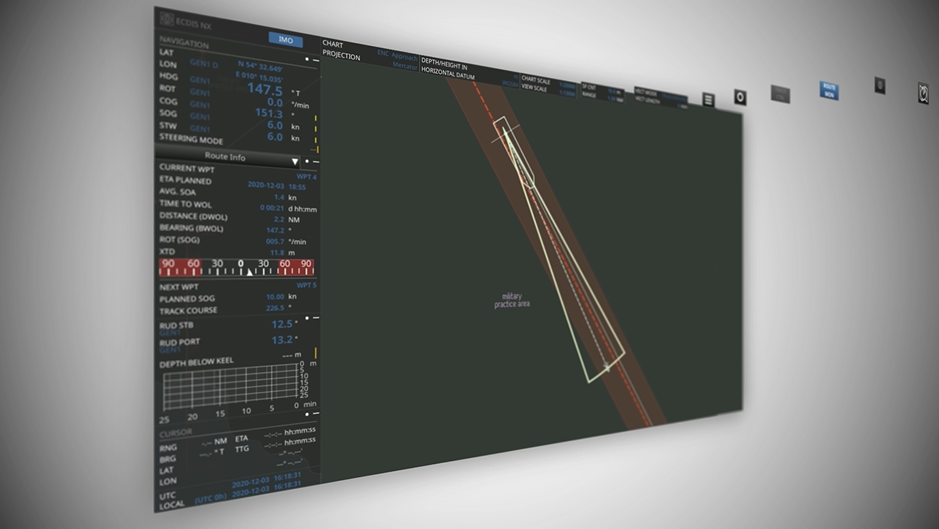Click the military practice area label on chart
Viewport: 939px width, 529px height.
[511, 299]
